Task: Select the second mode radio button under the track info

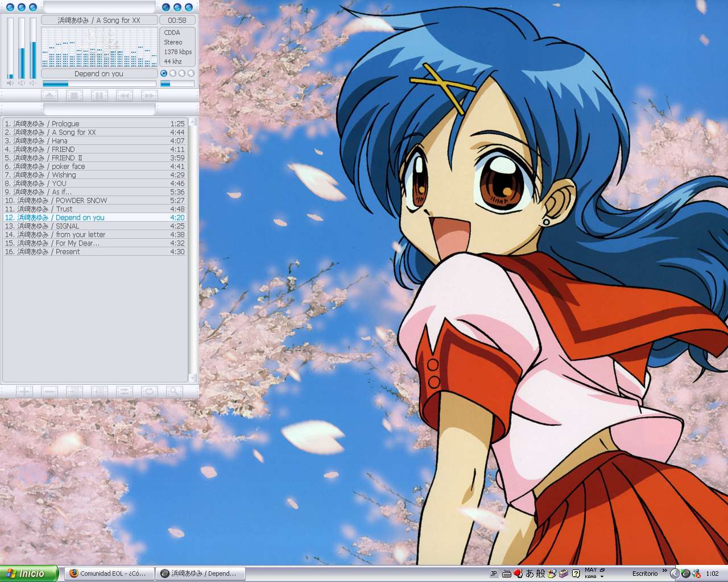Action: point(173,73)
